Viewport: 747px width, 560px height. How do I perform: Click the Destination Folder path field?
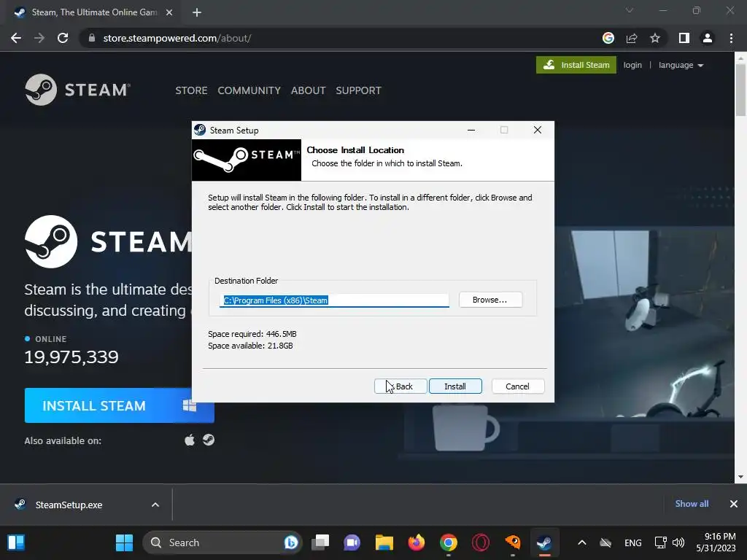[334, 300]
